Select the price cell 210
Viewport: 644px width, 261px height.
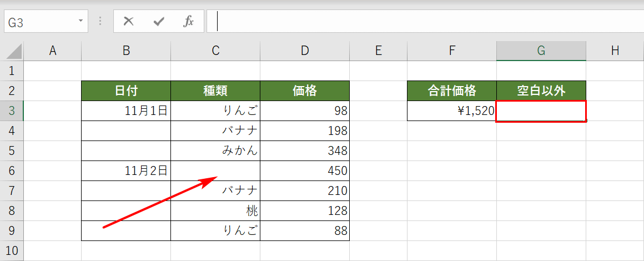coord(305,190)
